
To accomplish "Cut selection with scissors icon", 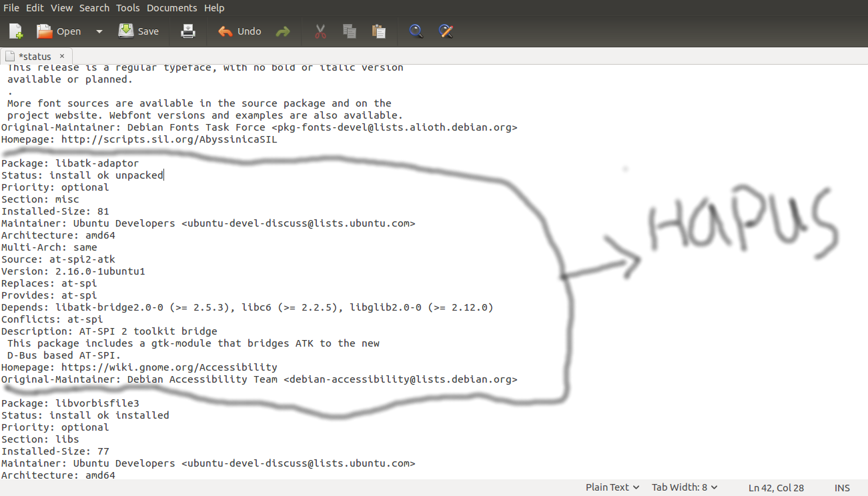I will 320,31.
